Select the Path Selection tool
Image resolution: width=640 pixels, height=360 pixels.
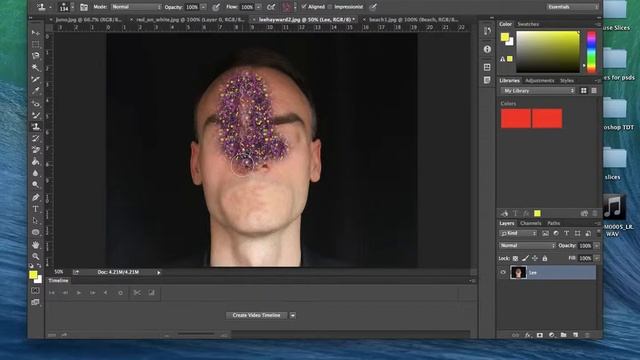tap(36, 221)
